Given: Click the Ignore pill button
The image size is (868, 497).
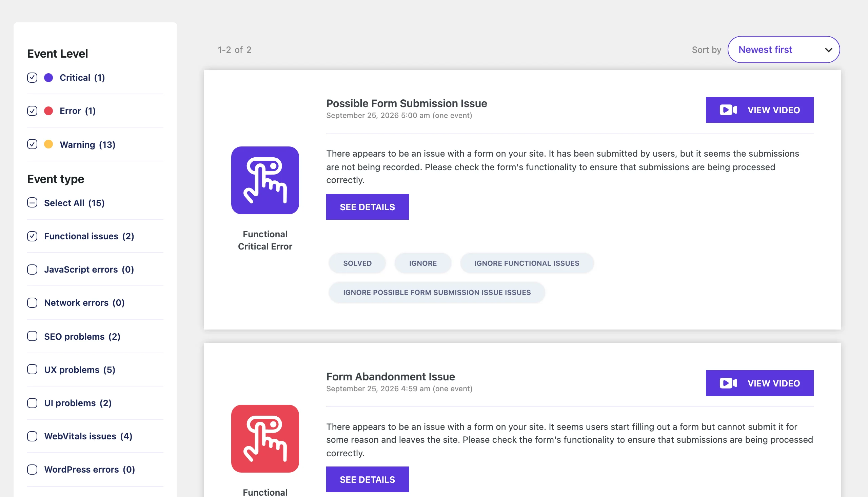Looking at the screenshot, I should click(x=423, y=263).
